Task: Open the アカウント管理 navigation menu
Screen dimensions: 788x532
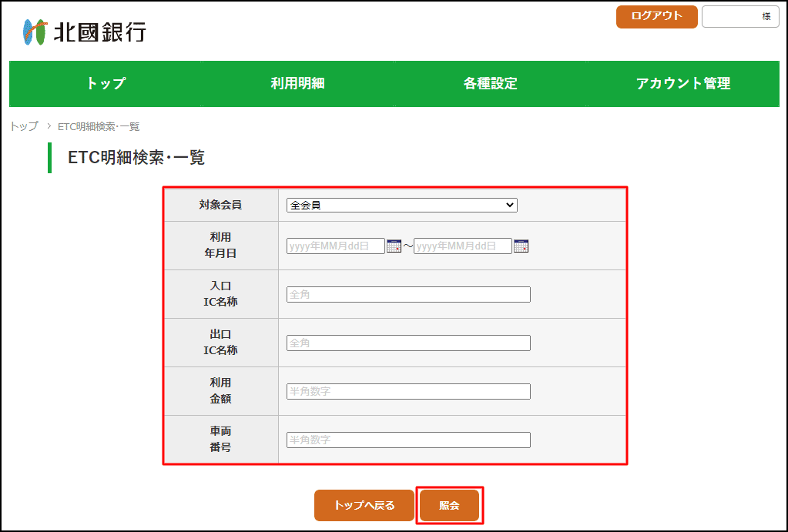Action: tap(682, 84)
